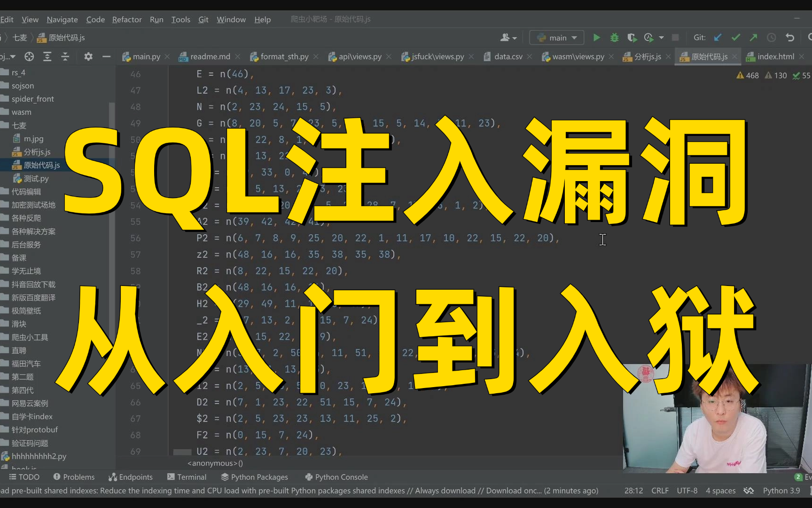Select m.jpg in the Project tree

point(33,139)
